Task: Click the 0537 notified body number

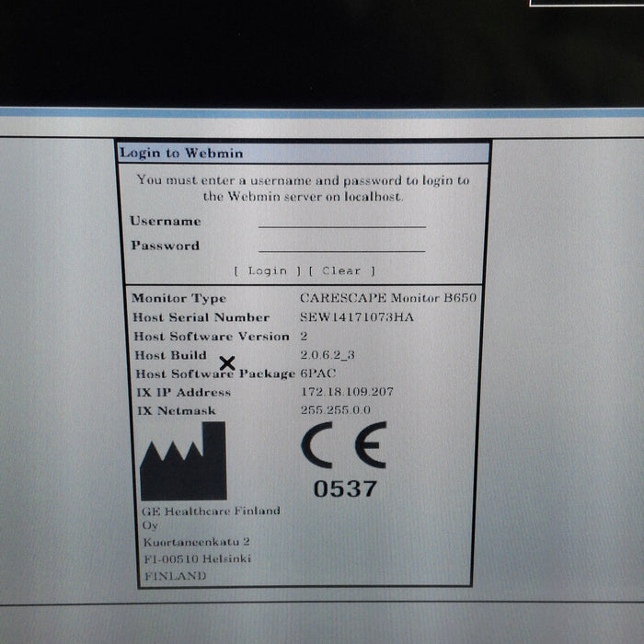Action: 344,489
